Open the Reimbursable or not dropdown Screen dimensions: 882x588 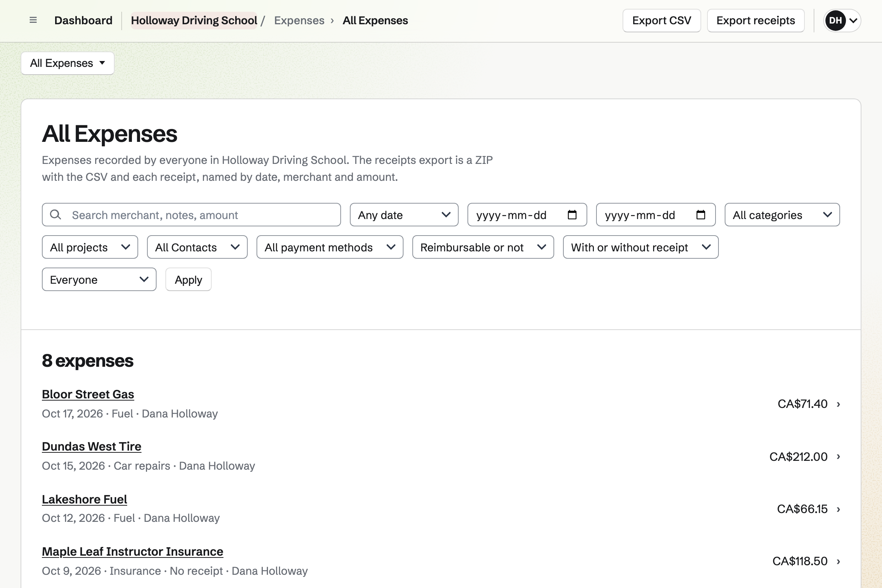point(483,247)
